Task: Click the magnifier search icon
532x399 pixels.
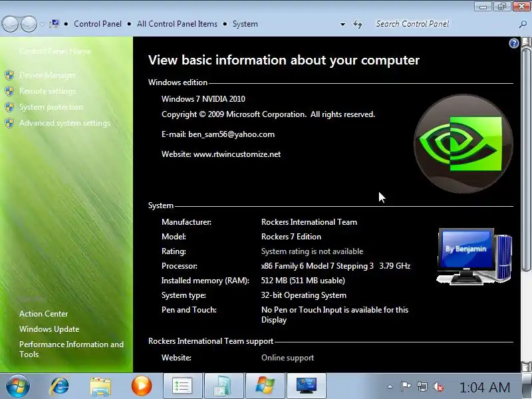Action: [x=523, y=24]
